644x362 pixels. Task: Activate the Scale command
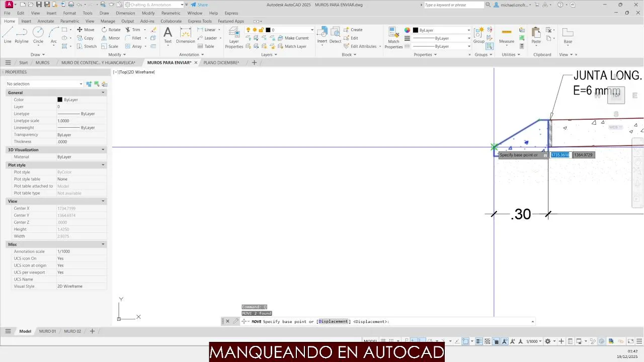pos(110,46)
